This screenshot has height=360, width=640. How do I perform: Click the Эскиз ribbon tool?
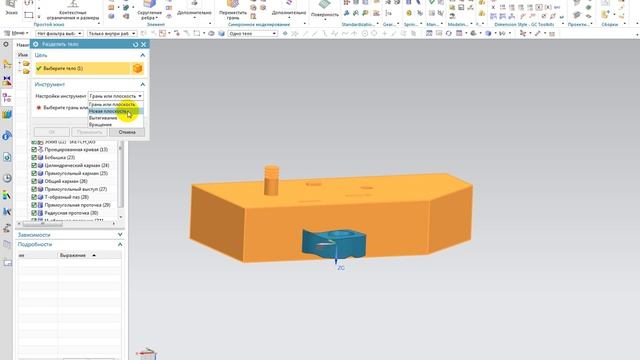click(11, 8)
